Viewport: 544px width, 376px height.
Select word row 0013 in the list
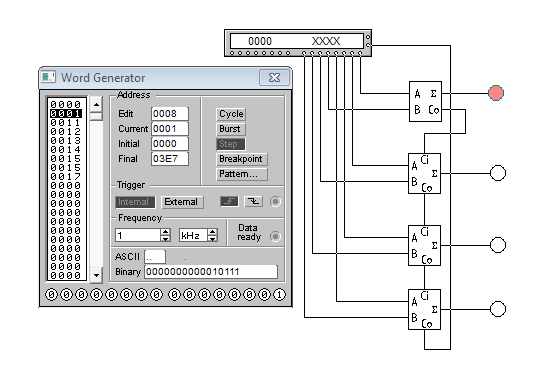pyautogui.click(x=66, y=140)
